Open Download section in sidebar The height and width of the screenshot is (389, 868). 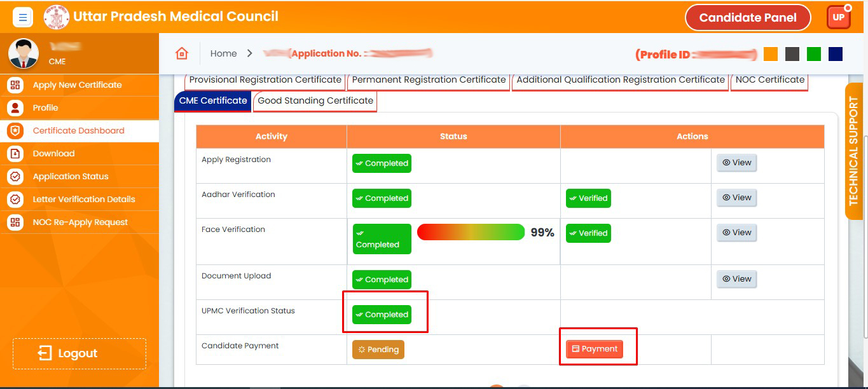53,153
